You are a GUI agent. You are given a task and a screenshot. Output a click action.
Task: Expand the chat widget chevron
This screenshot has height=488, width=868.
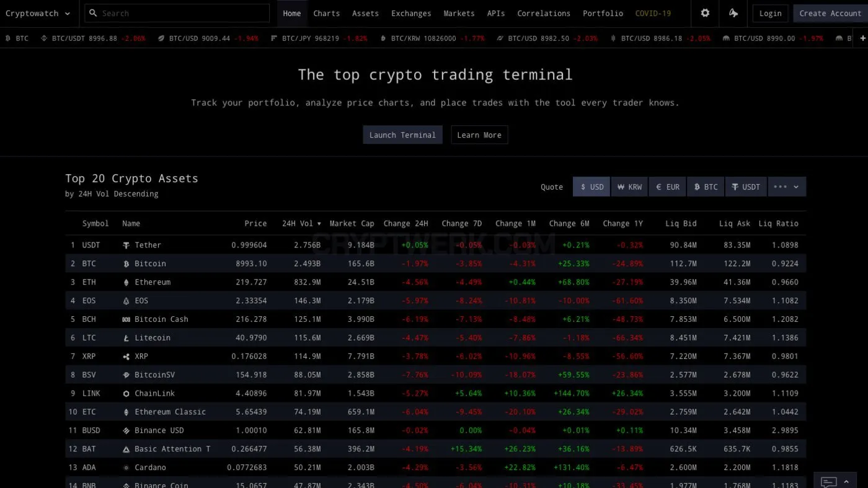point(846,482)
